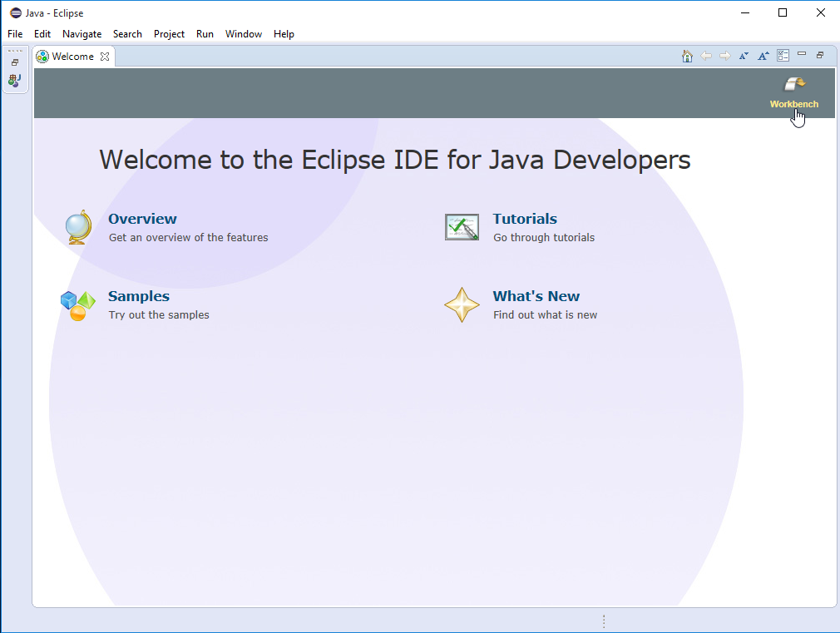
Task: Close the Welcome tab
Action: [105, 56]
